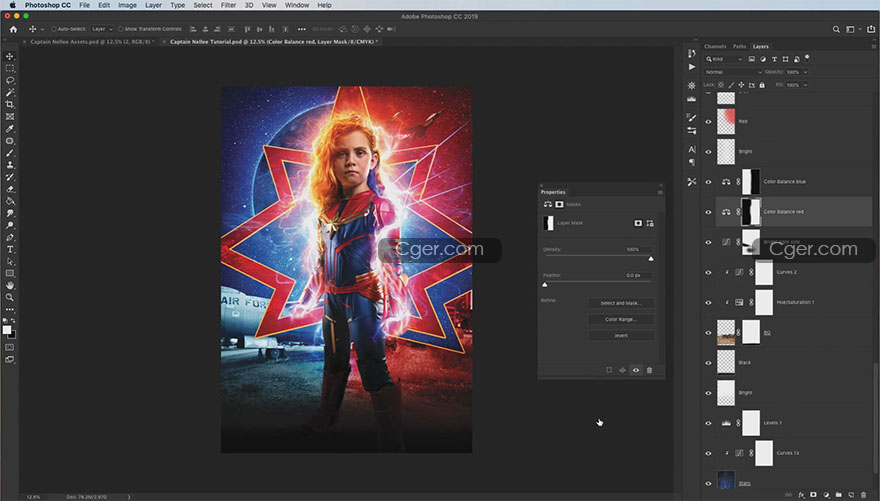The width and height of the screenshot is (880, 501).
Task: Select the Magic Wand tool
Action: point(10,92)
